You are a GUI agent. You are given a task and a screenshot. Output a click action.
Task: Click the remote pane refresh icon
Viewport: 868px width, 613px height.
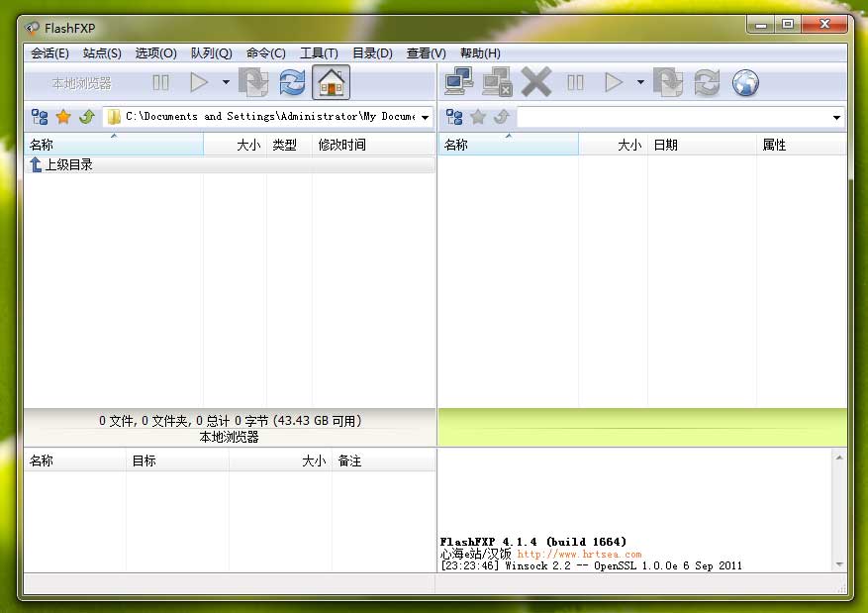coord(707,82)
